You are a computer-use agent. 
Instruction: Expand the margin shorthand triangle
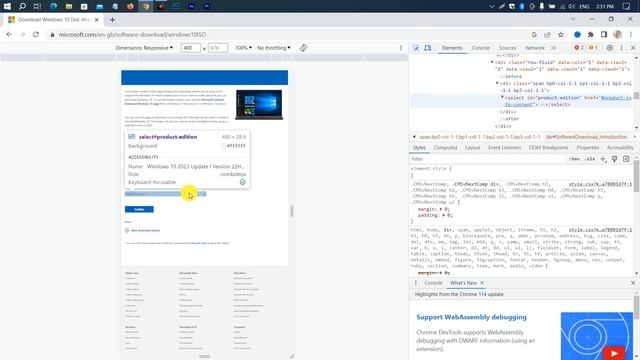click(440, 209)
